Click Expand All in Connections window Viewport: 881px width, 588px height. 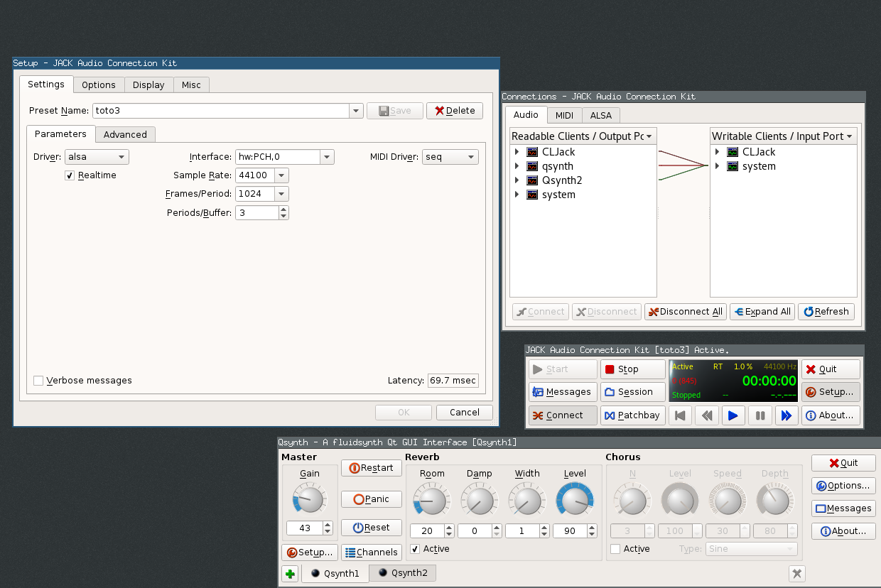click(x=762, y=312)
